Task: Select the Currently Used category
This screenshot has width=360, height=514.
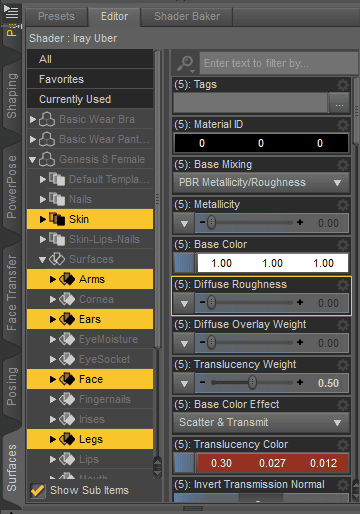Action: point(90,99)
